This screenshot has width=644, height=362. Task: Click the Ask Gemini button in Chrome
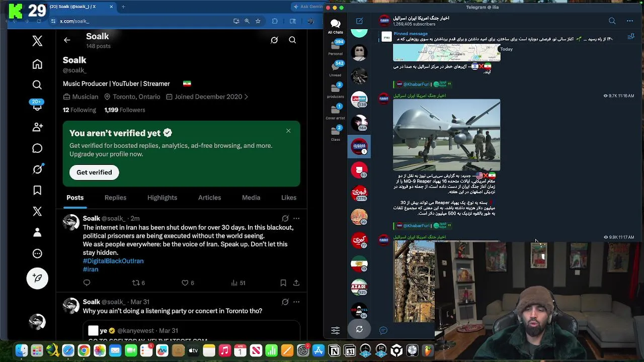click(307, 7)
